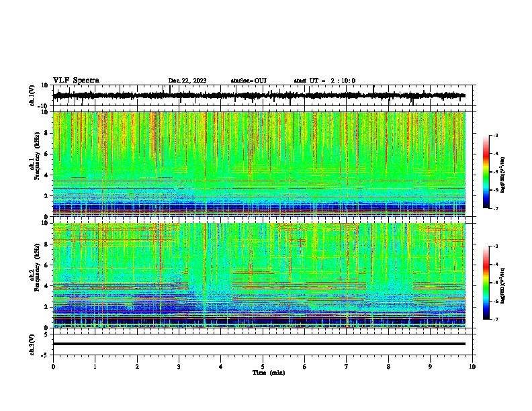The image size is (532, 411).
Task: Click the "6" tick on ch.1 frequency axis
Action: pyautogui.click(x=47, y=154)
